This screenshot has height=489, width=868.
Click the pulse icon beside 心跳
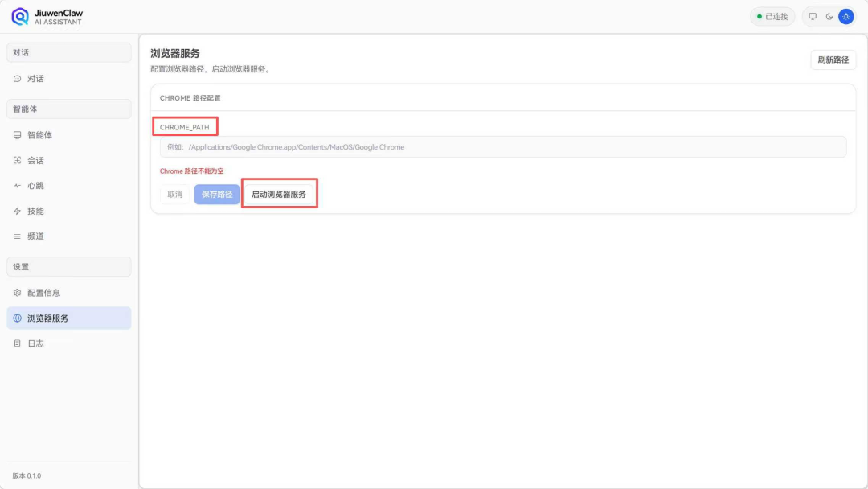(x=17, y=186)
